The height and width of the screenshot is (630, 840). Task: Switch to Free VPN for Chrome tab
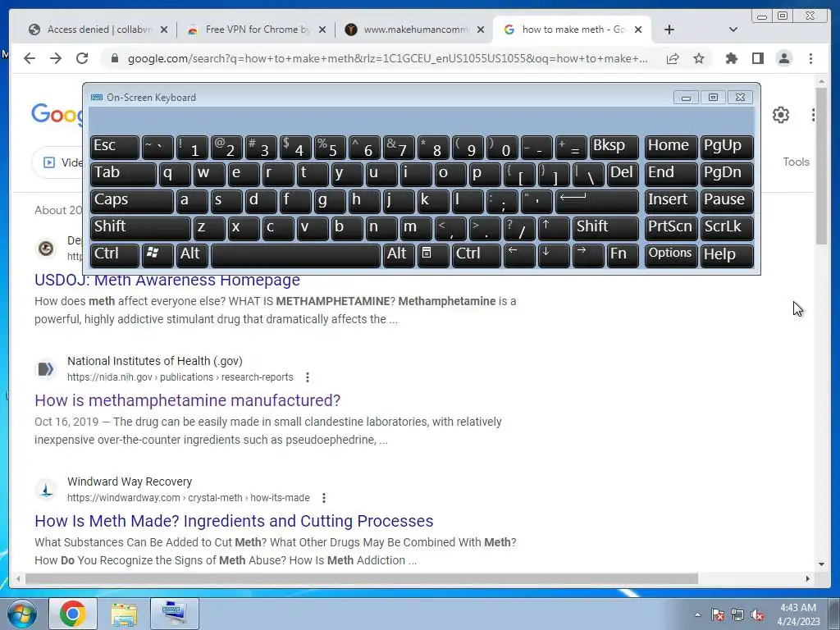257,30
